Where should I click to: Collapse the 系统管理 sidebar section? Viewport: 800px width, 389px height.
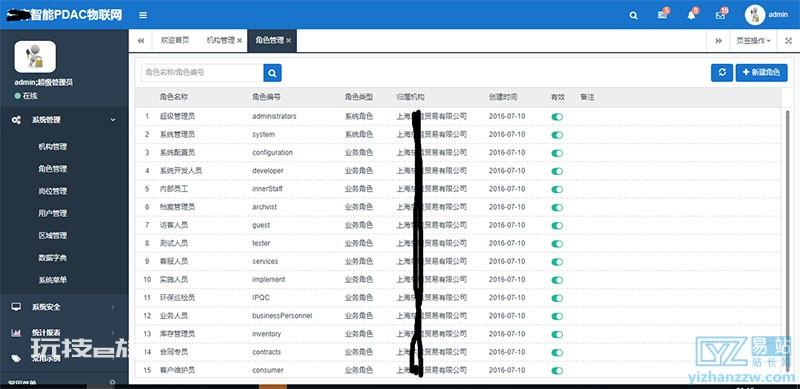(64, 120)
